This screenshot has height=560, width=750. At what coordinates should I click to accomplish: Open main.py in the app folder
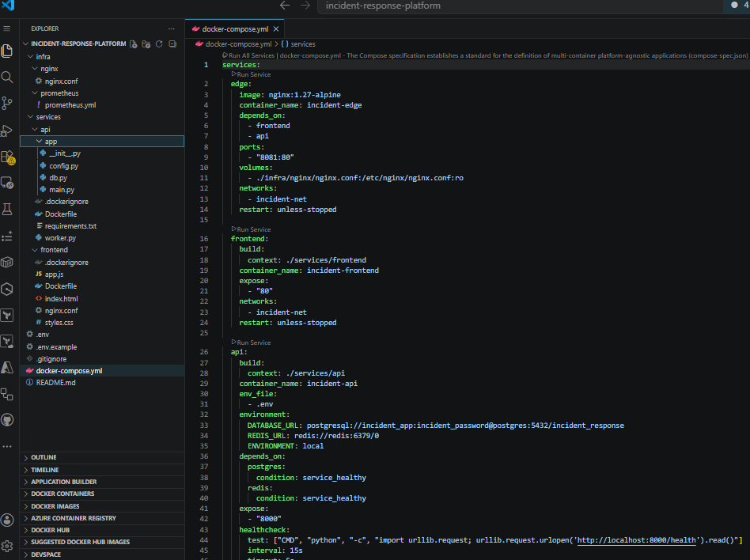coord(62,190)
